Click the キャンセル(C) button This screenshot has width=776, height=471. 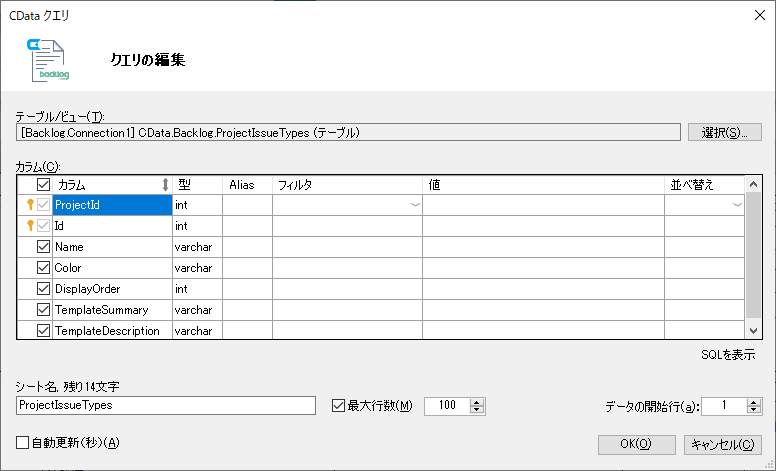coord(723,444)
